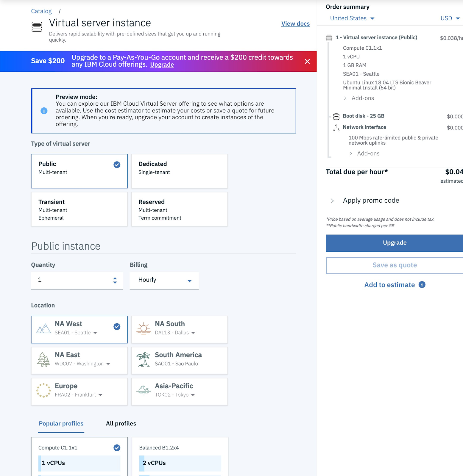Click the South America palm tree icon
The height and width of the screenshot is (476, 463).
coord(144,359)
